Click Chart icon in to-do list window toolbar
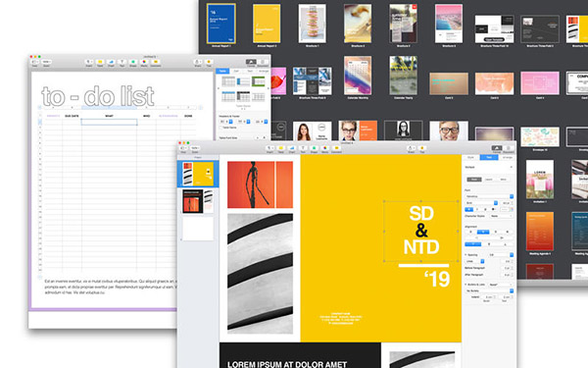The width and height of the screenshot is (588, 368). (x=111, y=62)
